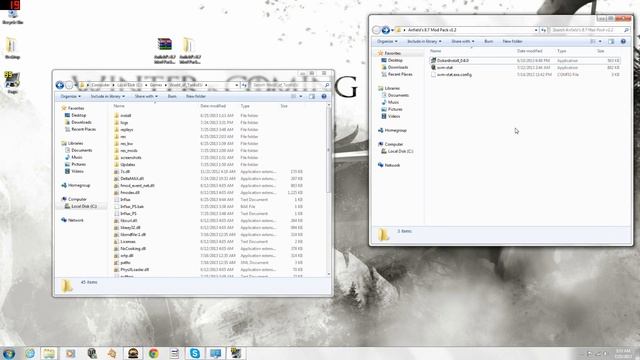Screen dimensions: 640x360
Task: Open Include in library in Mod Pack window
Action: tap(424, 41)
